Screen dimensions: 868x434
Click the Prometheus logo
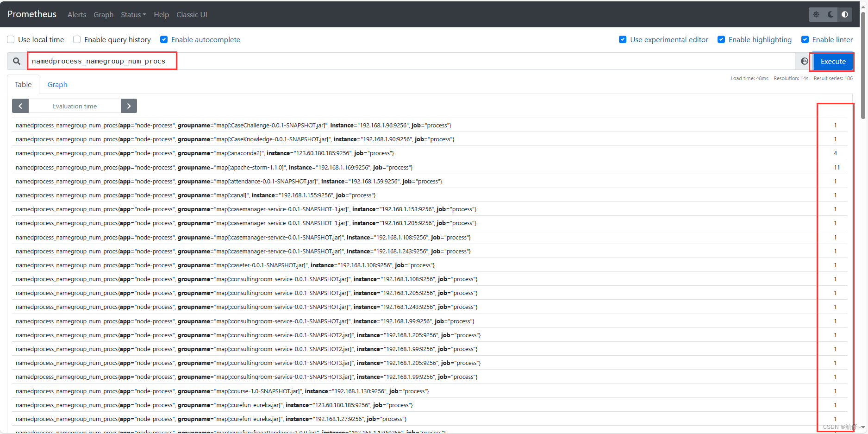tap(31, 14)
